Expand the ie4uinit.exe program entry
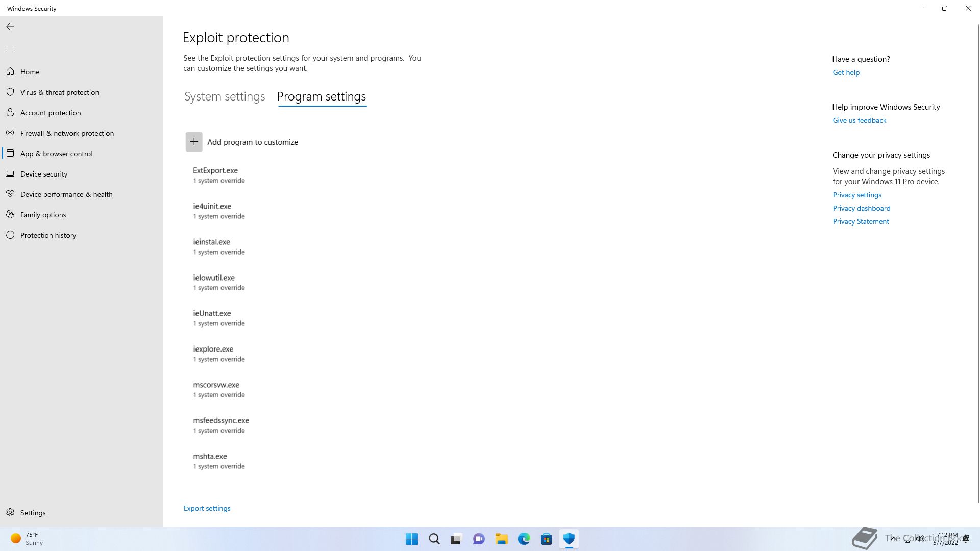 219,211
